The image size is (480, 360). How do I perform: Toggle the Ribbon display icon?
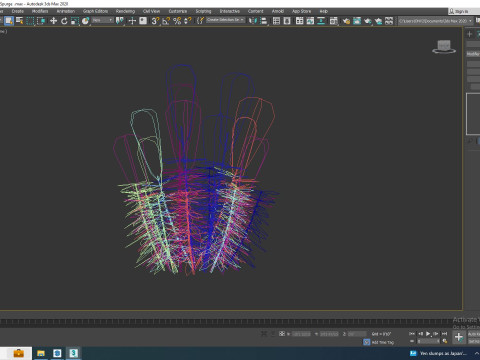click(300, 21)
